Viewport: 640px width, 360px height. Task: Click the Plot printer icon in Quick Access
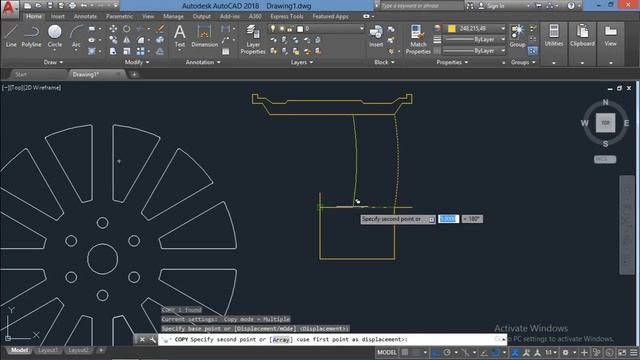point(72,6)
